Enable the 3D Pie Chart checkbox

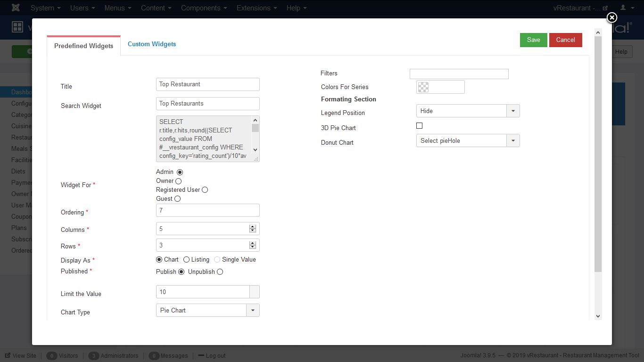coord(419,126)
